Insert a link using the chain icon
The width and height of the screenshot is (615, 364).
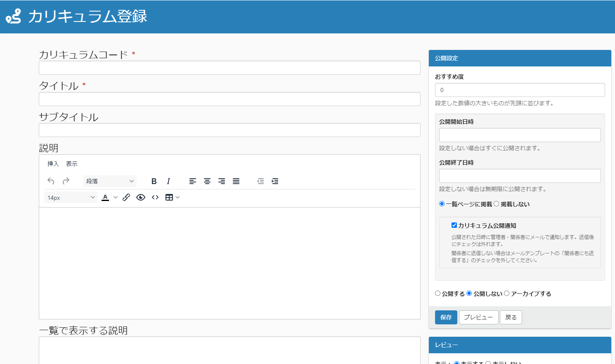tap(126, 197)
